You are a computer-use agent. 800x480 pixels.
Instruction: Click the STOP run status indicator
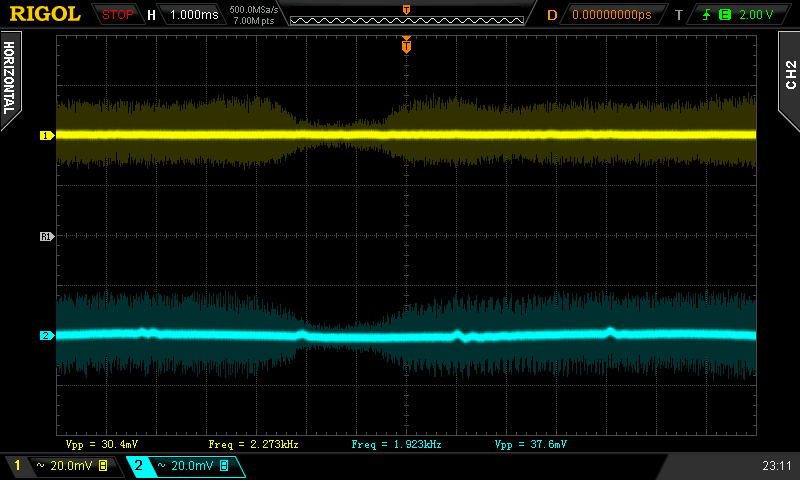[x=117, y=15]
